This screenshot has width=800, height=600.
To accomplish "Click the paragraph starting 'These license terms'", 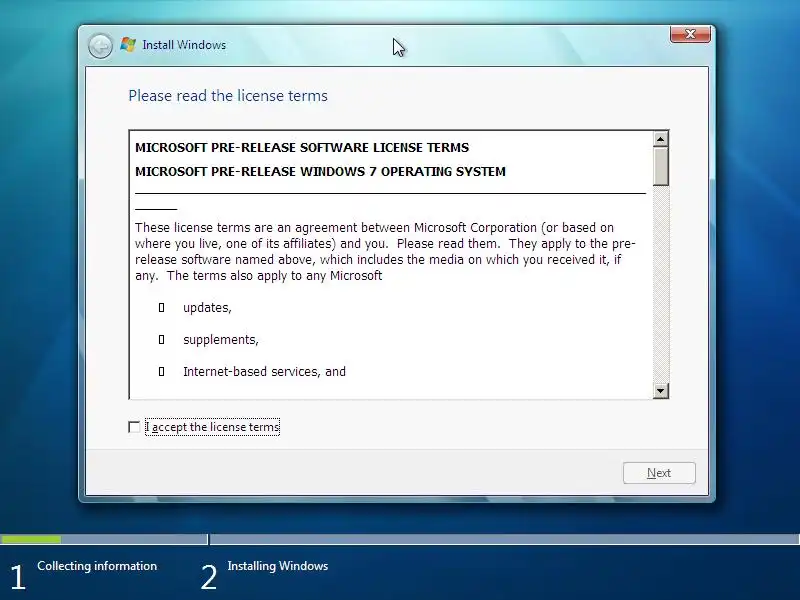I will (x=385, y=252).
